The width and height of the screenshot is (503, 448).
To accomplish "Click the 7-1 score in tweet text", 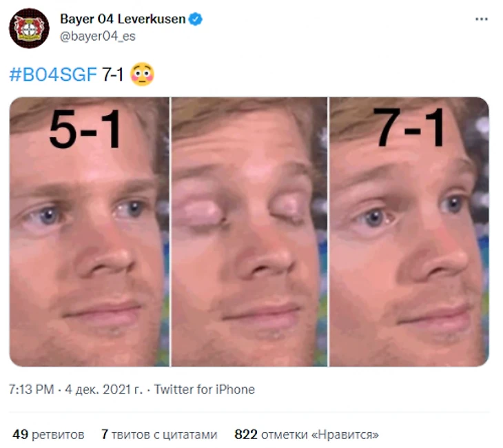I will pyautogui.click(x=112, y=74).
